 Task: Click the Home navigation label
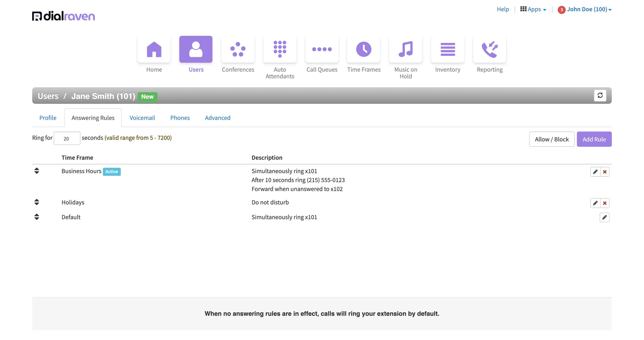[x=154, y=70]
